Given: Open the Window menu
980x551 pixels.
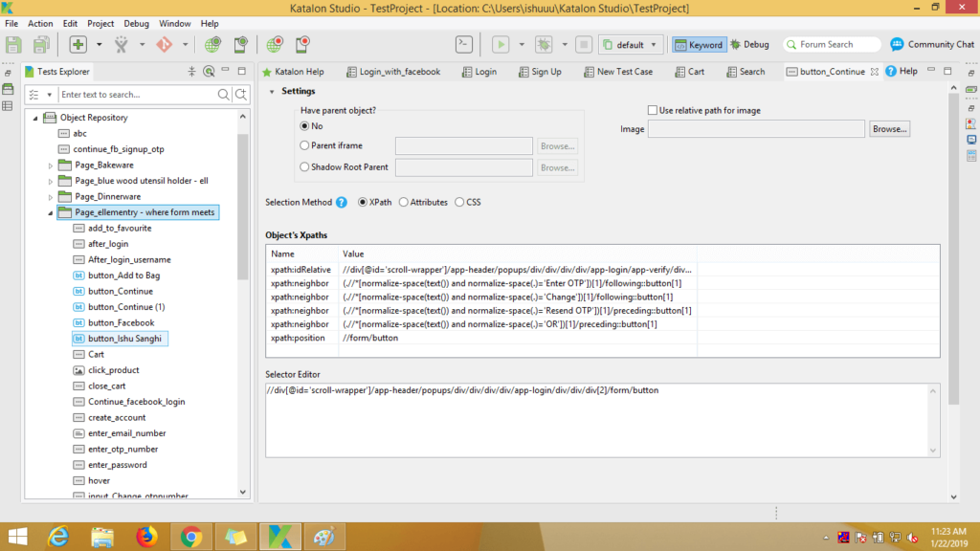Looking at the screenshot, I should point(174,24).
